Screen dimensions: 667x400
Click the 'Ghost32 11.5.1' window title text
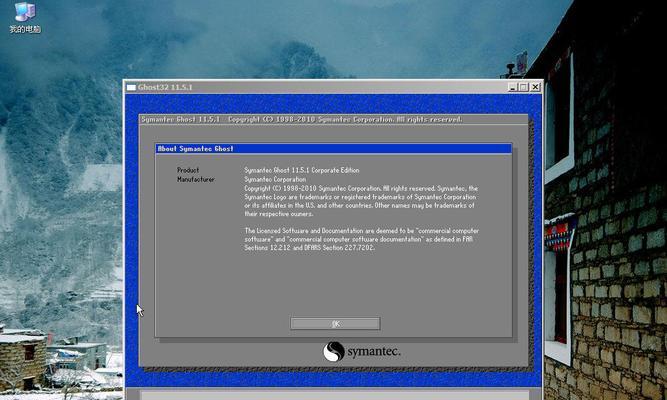[165, 87]
